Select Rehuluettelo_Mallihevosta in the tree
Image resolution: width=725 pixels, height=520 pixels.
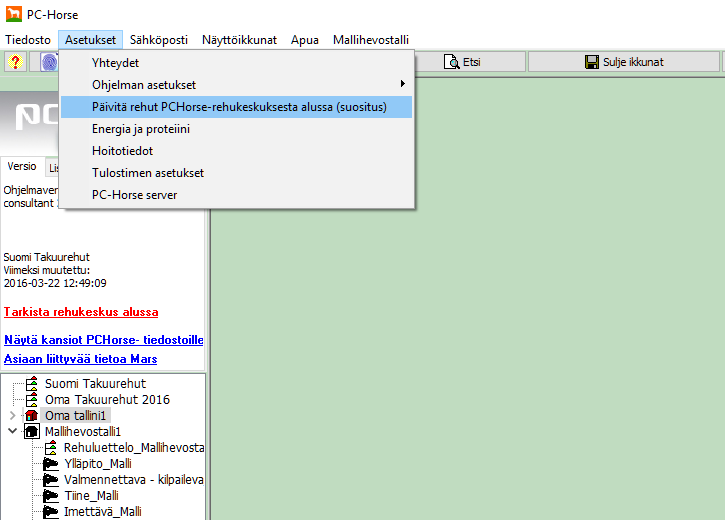(x=134, y=447)
